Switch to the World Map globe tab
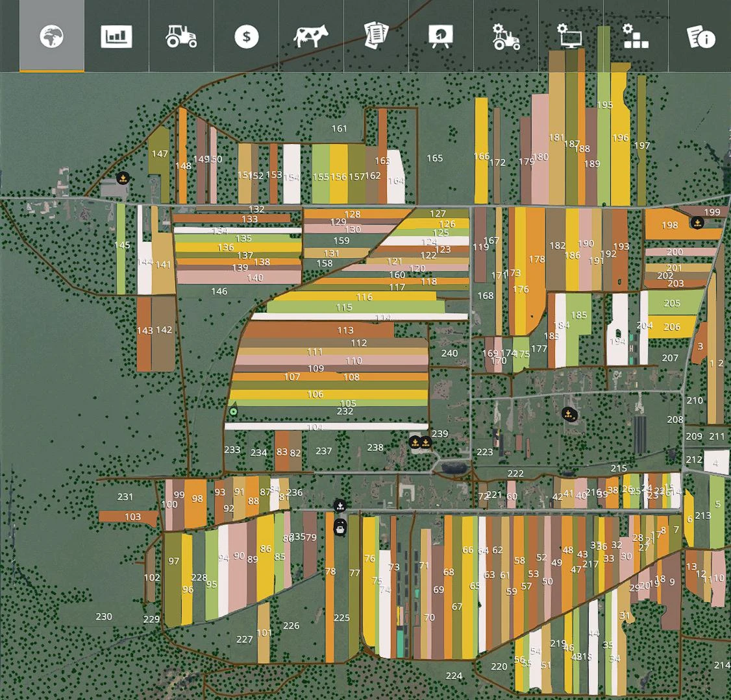 (x=52, y=37)
